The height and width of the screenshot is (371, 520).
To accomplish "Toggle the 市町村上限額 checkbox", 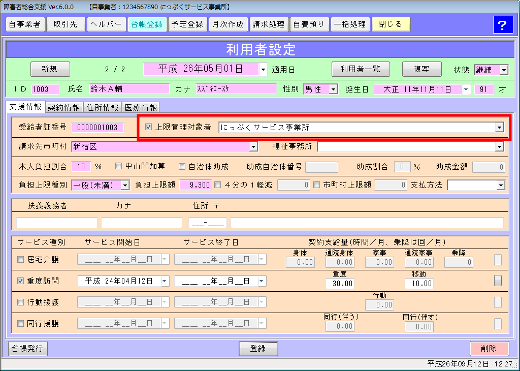I will coord(316,184).
